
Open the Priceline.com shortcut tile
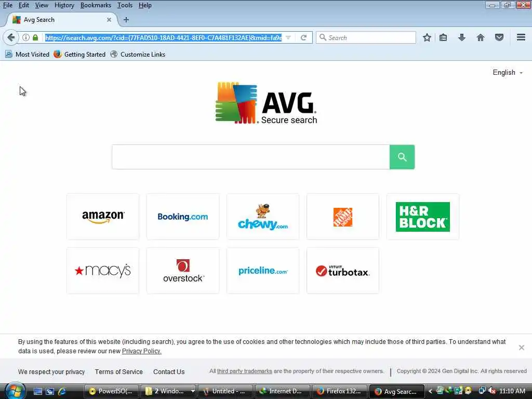click(263, 270)
